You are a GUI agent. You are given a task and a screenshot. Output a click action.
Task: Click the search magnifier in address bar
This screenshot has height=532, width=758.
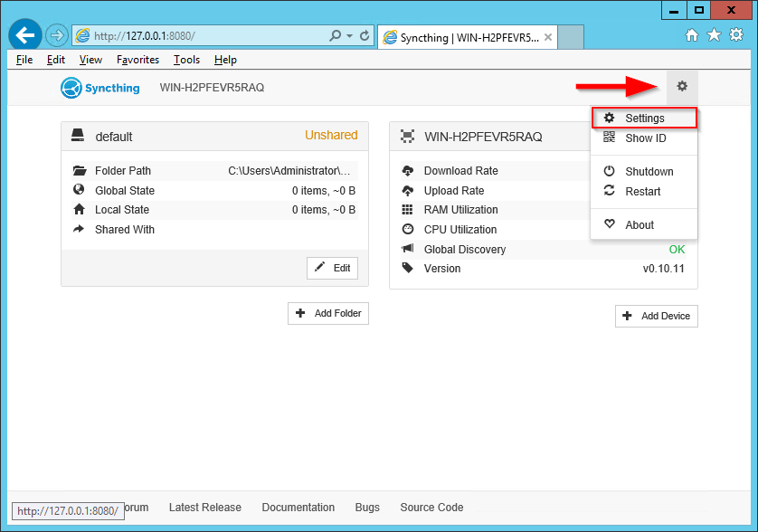click(x=335, y=35)
